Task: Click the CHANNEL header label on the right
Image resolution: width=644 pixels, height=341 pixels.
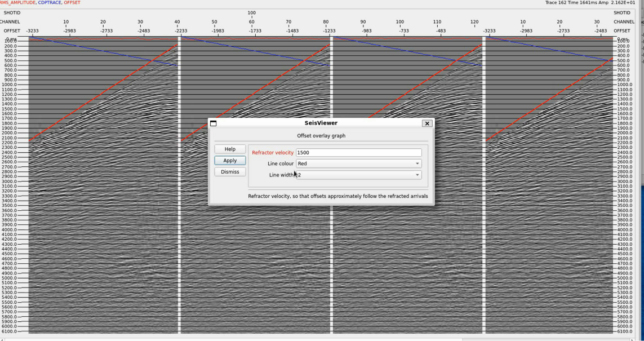Action: point(624,21)
